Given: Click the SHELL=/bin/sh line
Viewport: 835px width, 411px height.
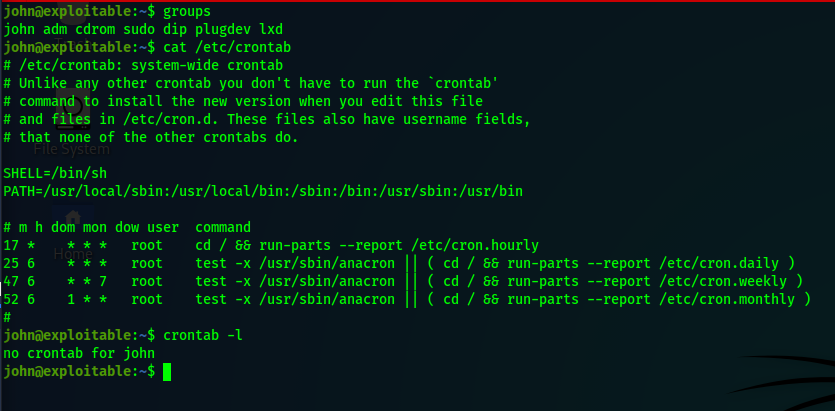Looking at the screenshot, I should pyautogui.click(x=56, y=173).
